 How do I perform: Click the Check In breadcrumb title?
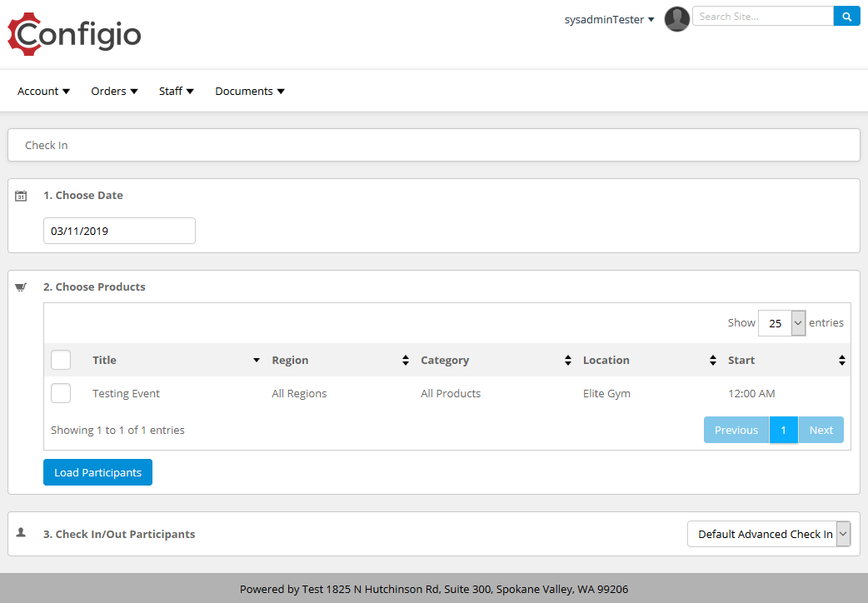47,145
